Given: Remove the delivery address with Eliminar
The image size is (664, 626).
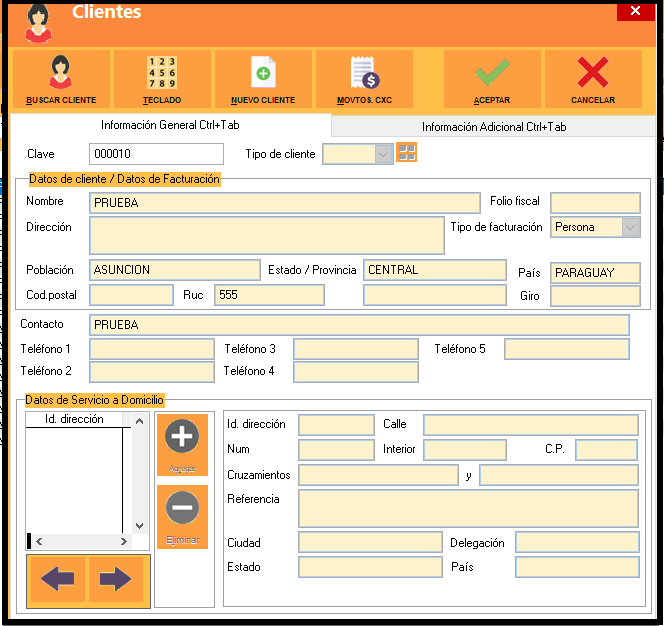Looking at the screenshot, I should [182, 517].
